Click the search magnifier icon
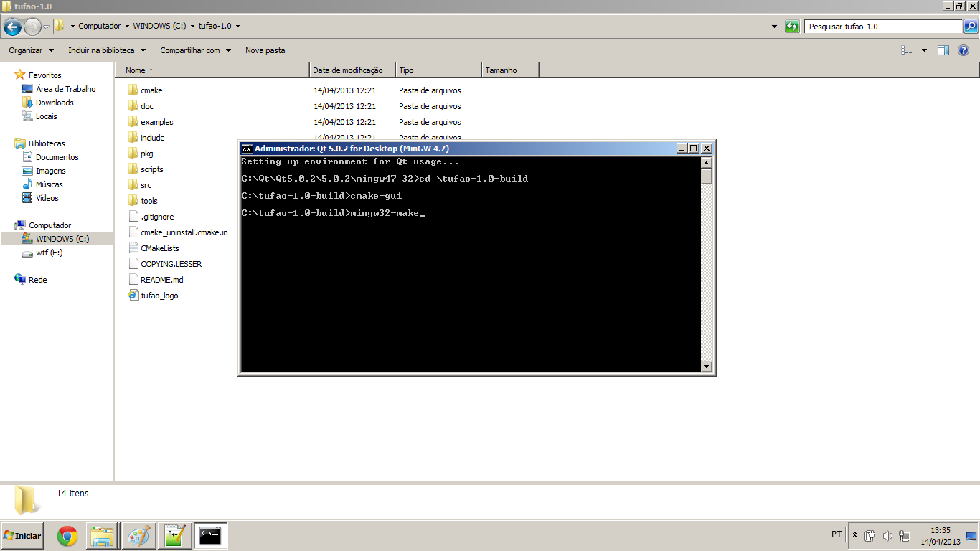 [x=970, y=27]
